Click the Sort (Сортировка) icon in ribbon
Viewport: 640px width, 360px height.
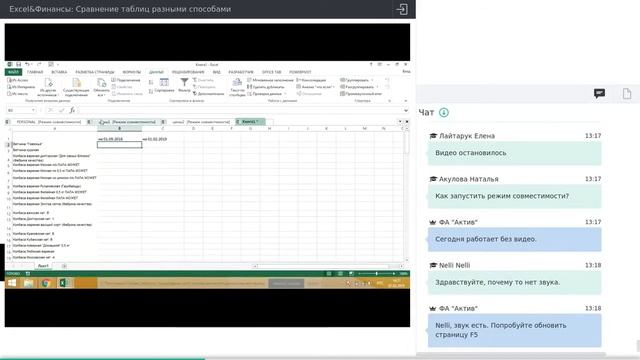pos(164,83)
